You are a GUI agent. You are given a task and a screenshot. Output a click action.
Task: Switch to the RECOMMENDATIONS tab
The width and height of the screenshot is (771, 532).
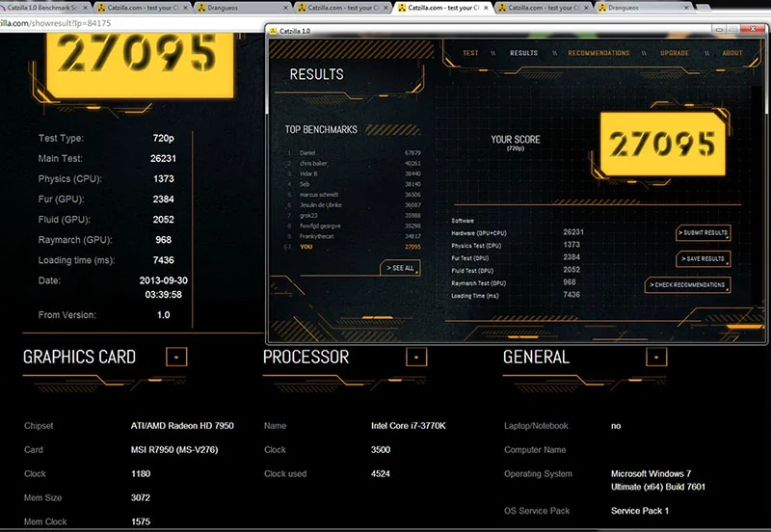click(x=598, y=53)
